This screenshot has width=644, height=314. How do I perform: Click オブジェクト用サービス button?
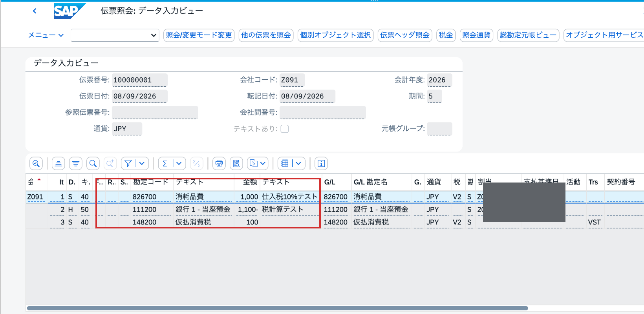(x=604, y=35)
